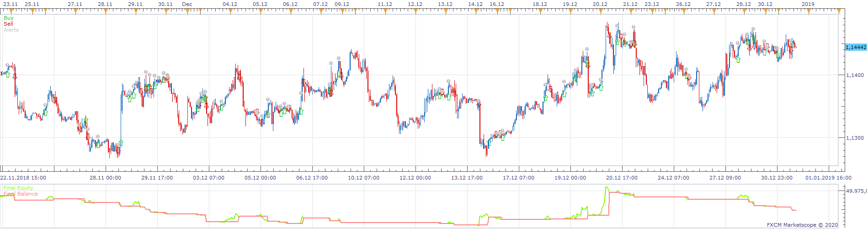This screenshot has height=229, width=868.
Task: Click the 30.11 date label
Action: click(x=165, y=4)
